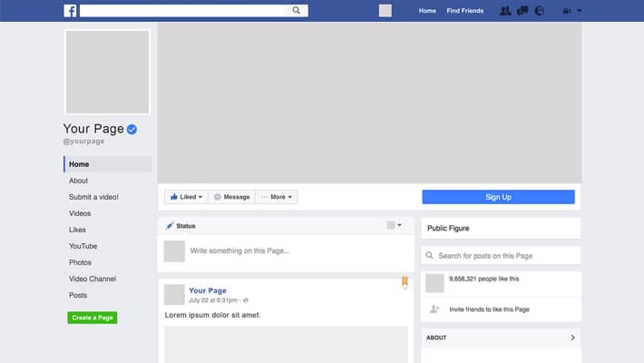Click the pencil icon beside Status
Viewport: 644px width, 363px height.
pyautogui.click(x=170, y=226)
